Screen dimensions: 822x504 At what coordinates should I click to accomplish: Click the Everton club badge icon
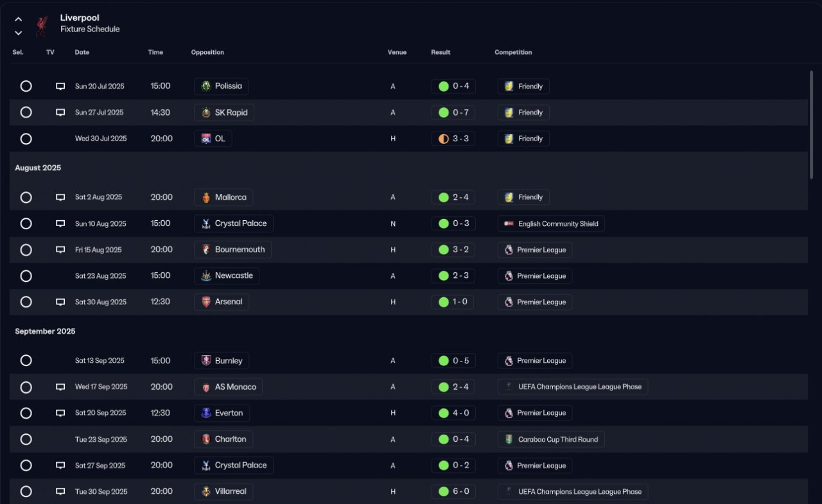pos(206,413)
